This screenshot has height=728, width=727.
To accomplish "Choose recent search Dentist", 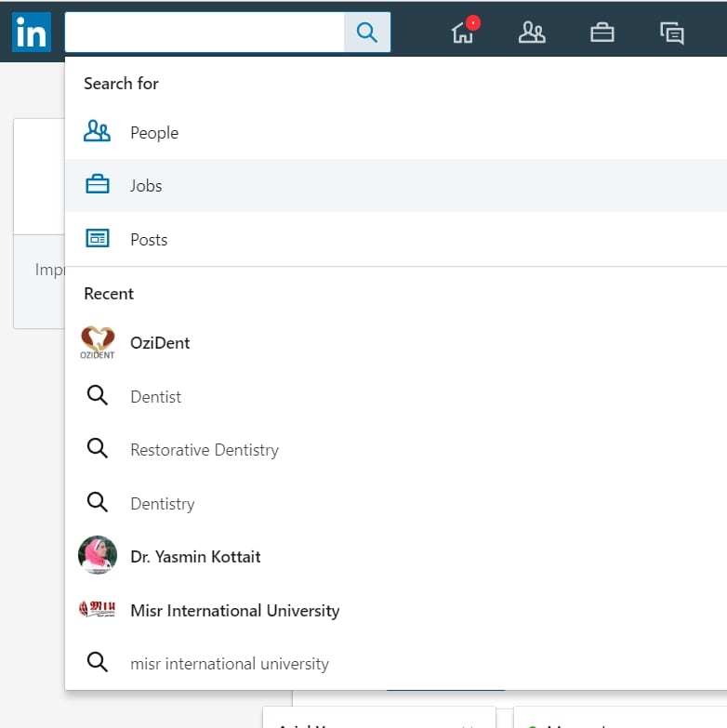I will click(x=395, y=396).
